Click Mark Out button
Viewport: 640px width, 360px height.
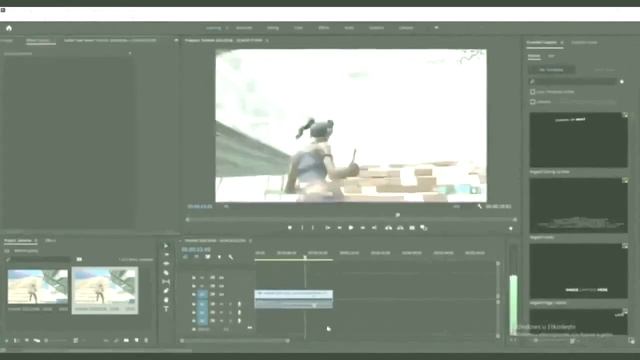(x=313, y=228)
